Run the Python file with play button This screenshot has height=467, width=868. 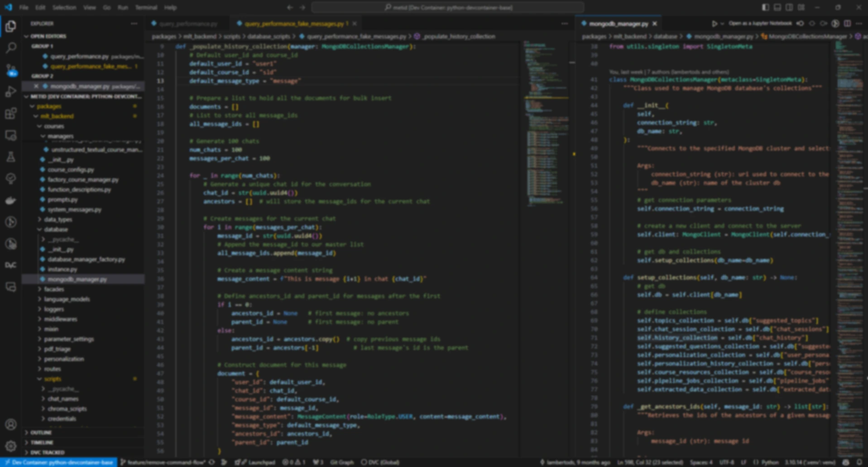[714, 24]
